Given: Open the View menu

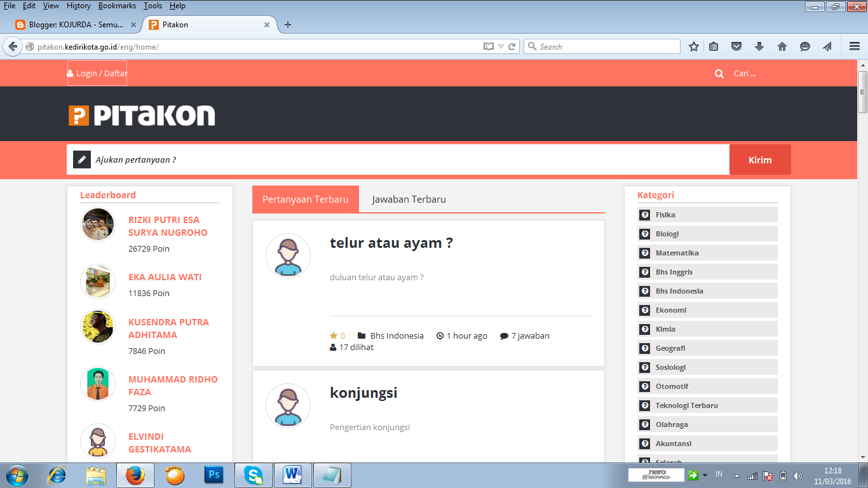Looking at the screenshot, I should coord(51,6).
